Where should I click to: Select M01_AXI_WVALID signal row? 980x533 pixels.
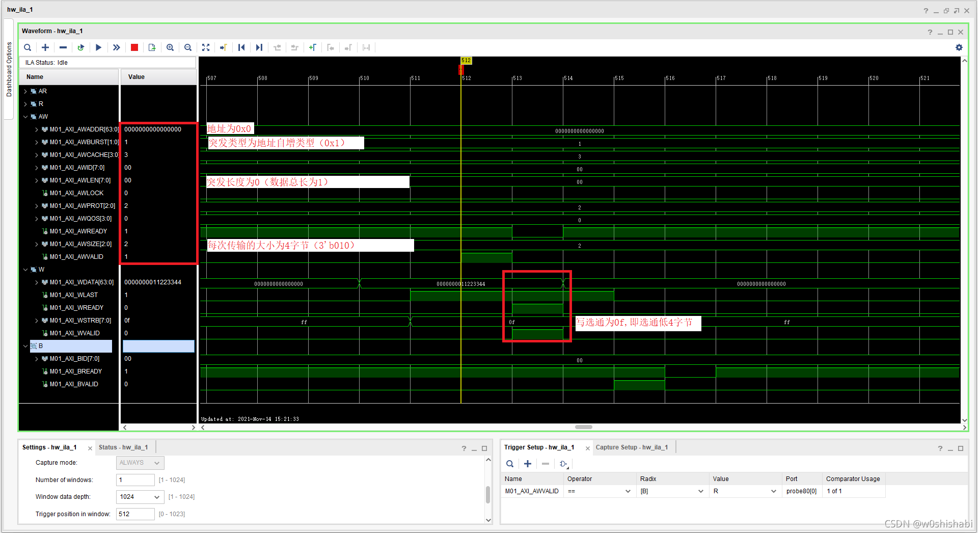click(75, 333)
